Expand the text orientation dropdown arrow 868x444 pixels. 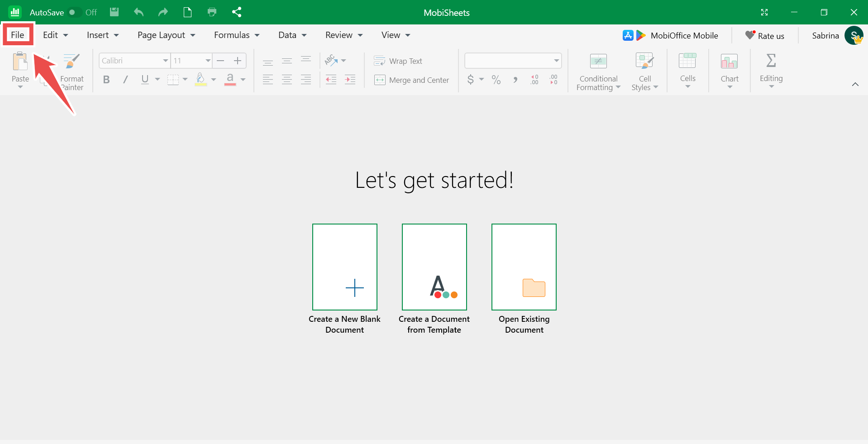[343, 61]
